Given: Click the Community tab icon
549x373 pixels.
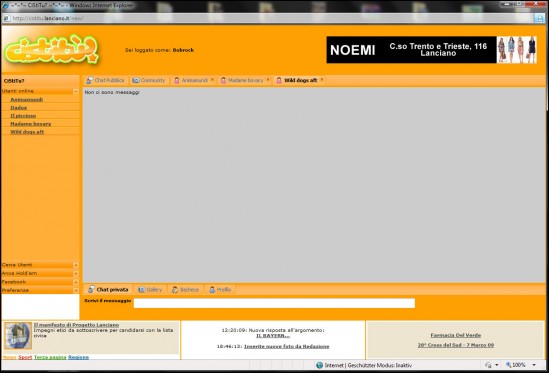Looking at the screenshot, I should [x=136, y=81].
